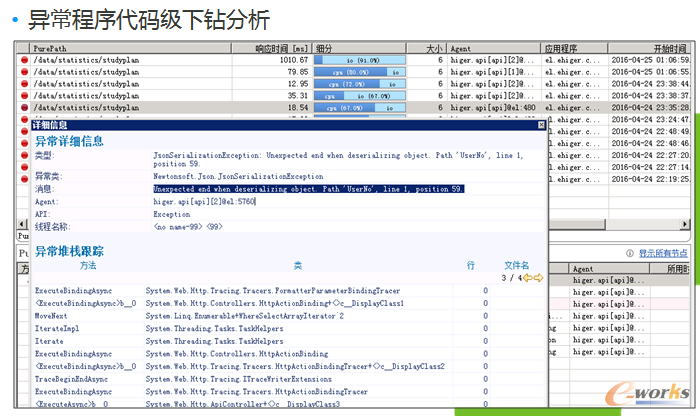700x416 pixels.
Task: Click red error icon of 18.54 ms row
Action: [x=25, y=105]
